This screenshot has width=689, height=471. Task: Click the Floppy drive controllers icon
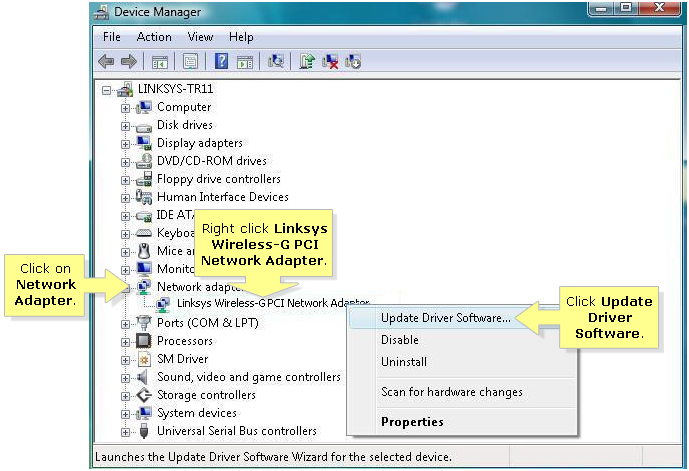(x=144, y=179)
